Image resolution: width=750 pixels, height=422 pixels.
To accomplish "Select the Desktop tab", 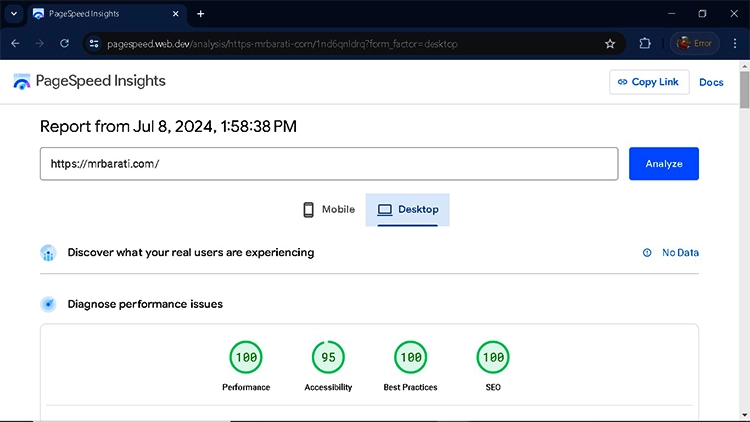I will [x=408, y=210].
